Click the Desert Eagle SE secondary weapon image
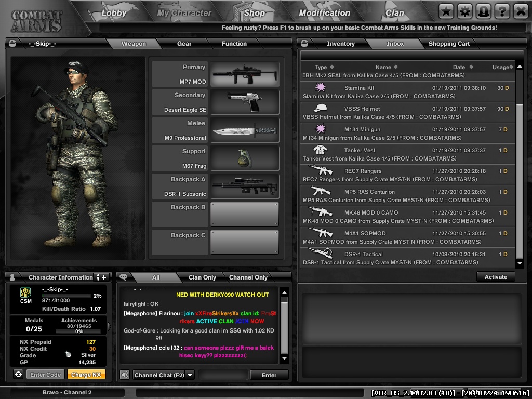 245,102
